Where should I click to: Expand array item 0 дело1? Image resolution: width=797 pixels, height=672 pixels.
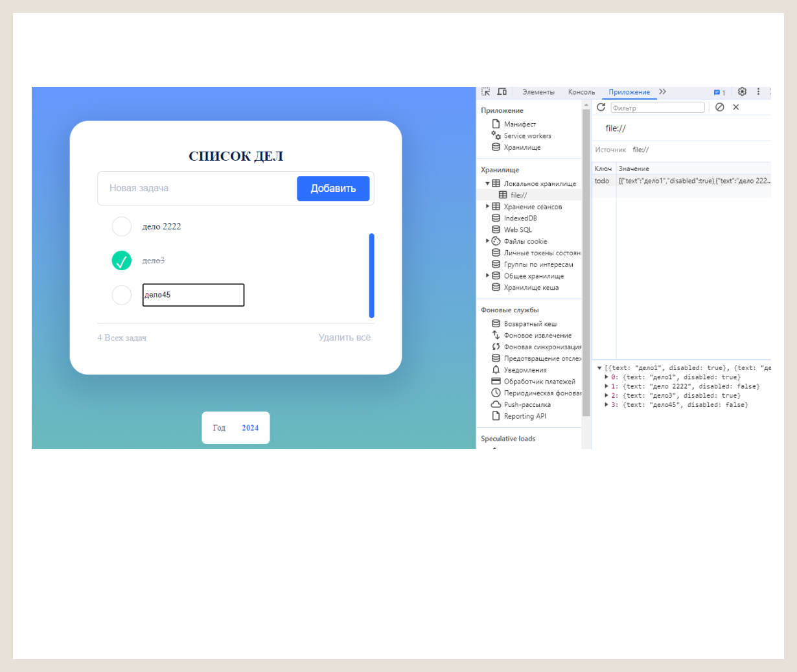coord(606,377)
